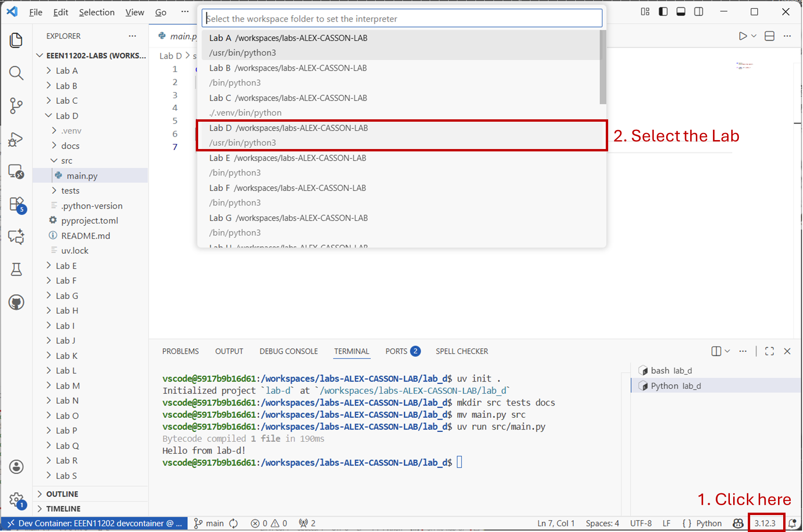Open the Search view
The image size is (803, 532).
(16, 73)
